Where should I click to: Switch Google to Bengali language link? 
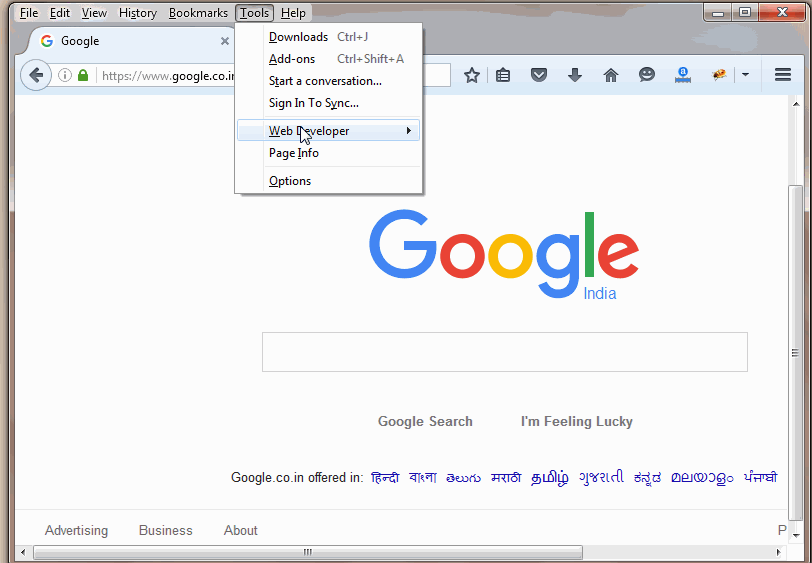[423, 478]
